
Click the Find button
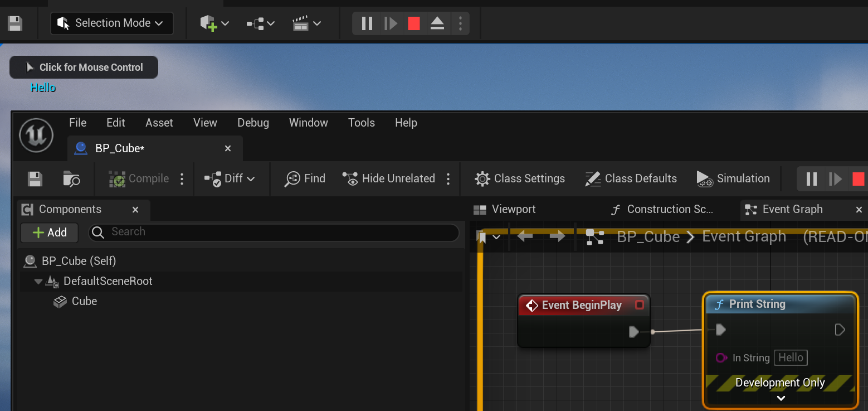[305, 178]
